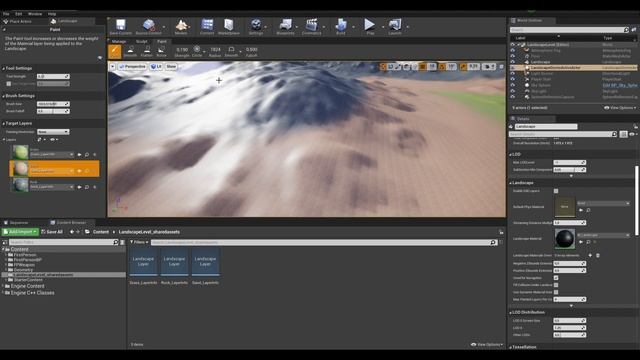Screen dimensions: 640x360
Task: Toggle visibility eye for Light Source
Action: pyautogui.click(x=513, y=74)
